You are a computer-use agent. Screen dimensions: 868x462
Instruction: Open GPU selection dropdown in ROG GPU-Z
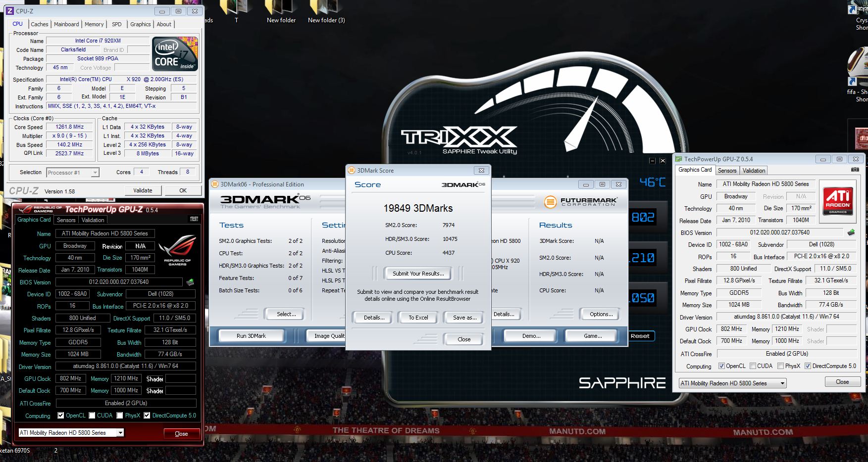click(x=71, y=432)
